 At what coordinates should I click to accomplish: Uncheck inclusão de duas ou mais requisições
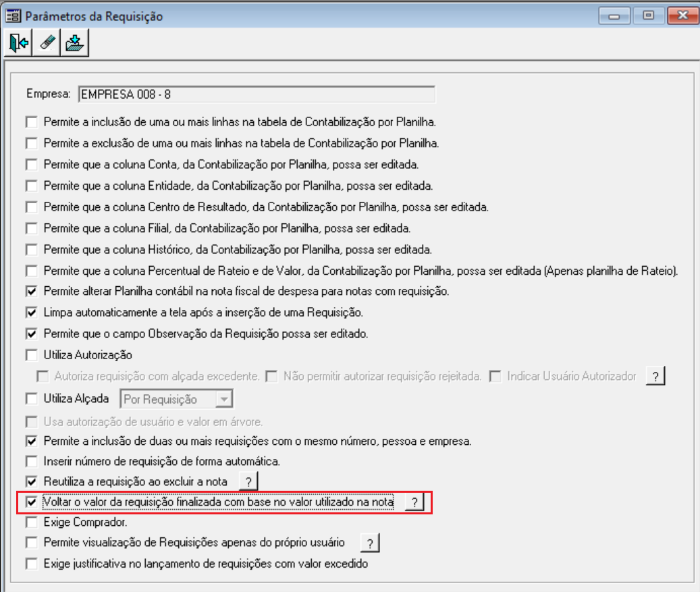tap(32, 441)
